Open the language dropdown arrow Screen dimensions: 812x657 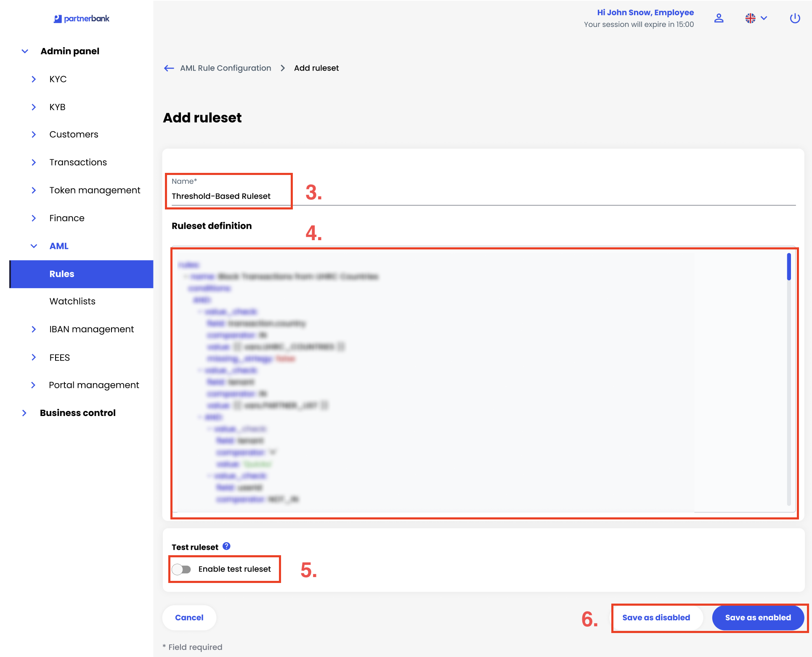click(764, 18)
